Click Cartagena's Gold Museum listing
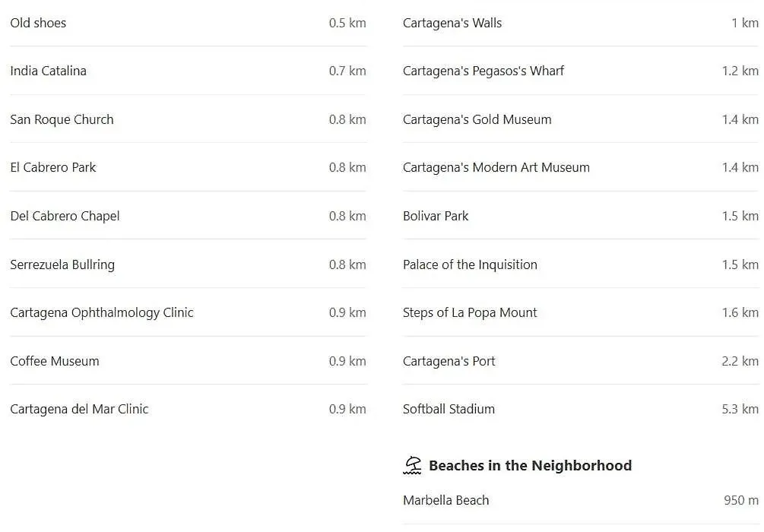This screenshot has height=532, width=764. [x=580, y=119]
